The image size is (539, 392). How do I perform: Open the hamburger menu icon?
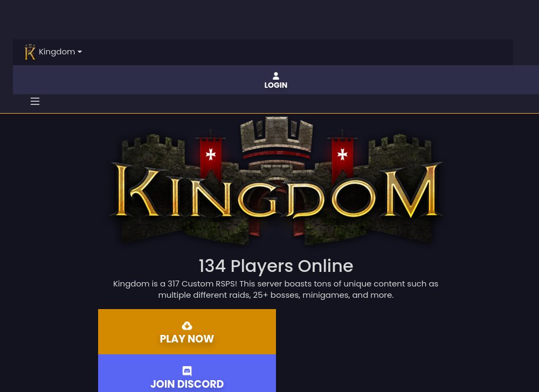click(35, 101)
